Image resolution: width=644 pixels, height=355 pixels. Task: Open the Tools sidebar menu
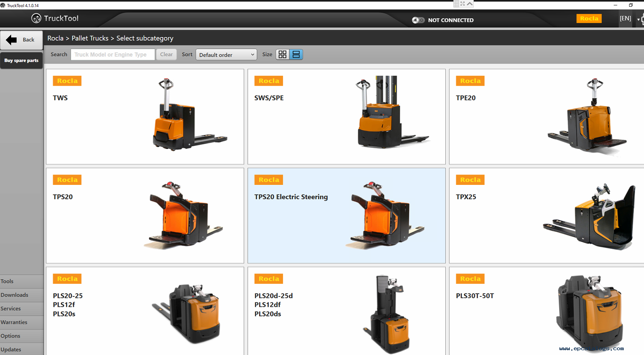pos(7,281)
